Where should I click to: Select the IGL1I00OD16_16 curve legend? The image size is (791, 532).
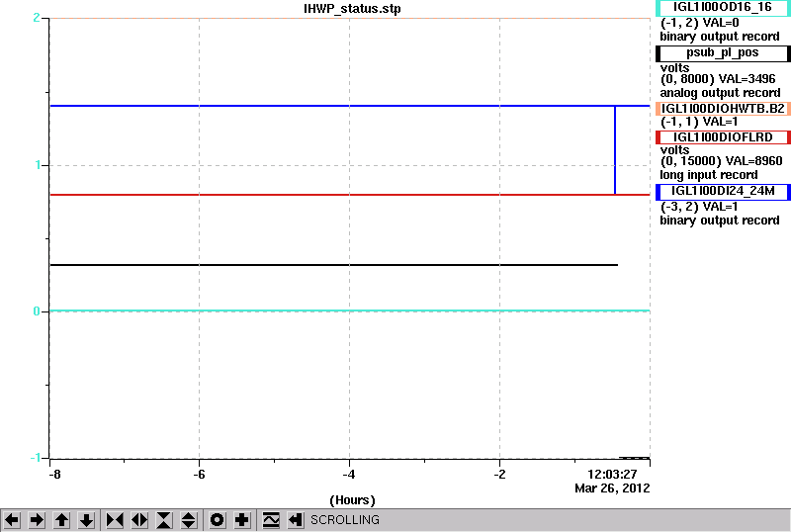click(723, 8)
